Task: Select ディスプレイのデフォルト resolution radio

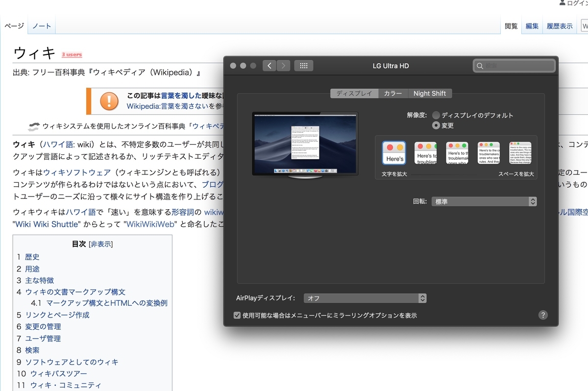Action: tap(436, 116)
